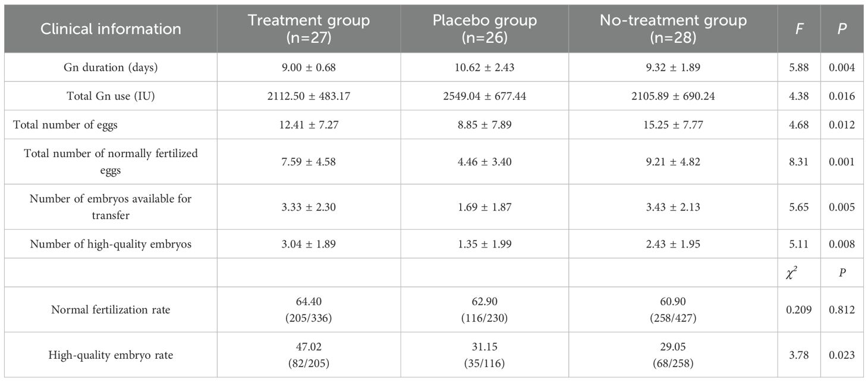Select the 'Gn duration (days)' row label
The height and width of the screenshot is (382, 868).
tap(111, 68)
